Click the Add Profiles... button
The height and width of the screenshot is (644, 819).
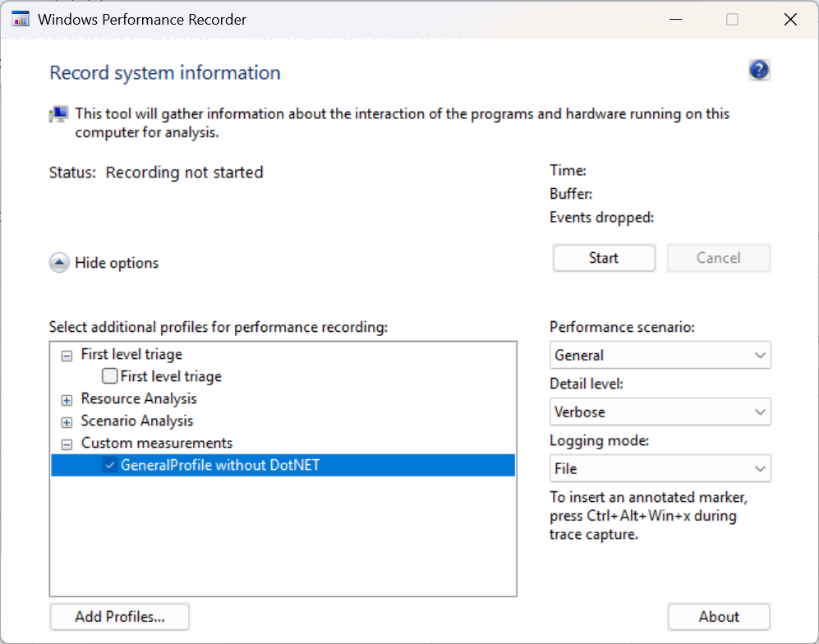click(x=120, y=617)
